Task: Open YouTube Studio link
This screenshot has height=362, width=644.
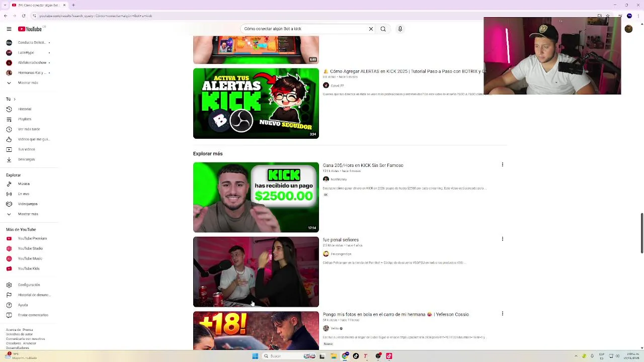Action: tap(29, 248)
